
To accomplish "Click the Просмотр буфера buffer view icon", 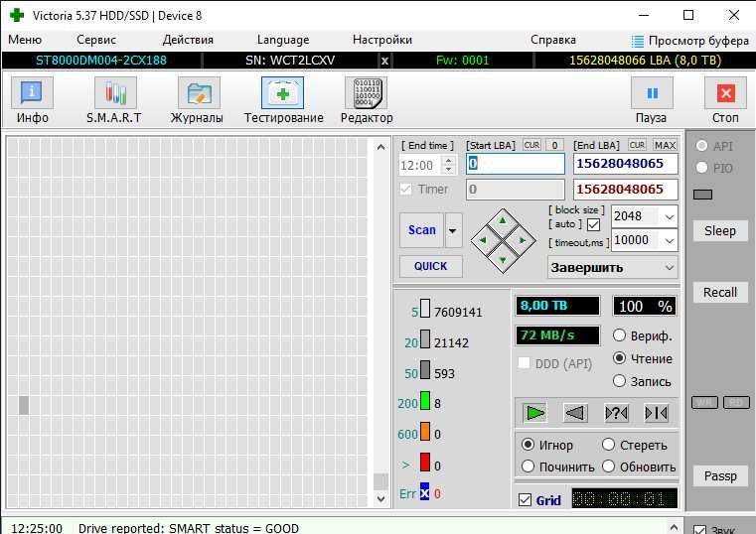I will point(638,42).
